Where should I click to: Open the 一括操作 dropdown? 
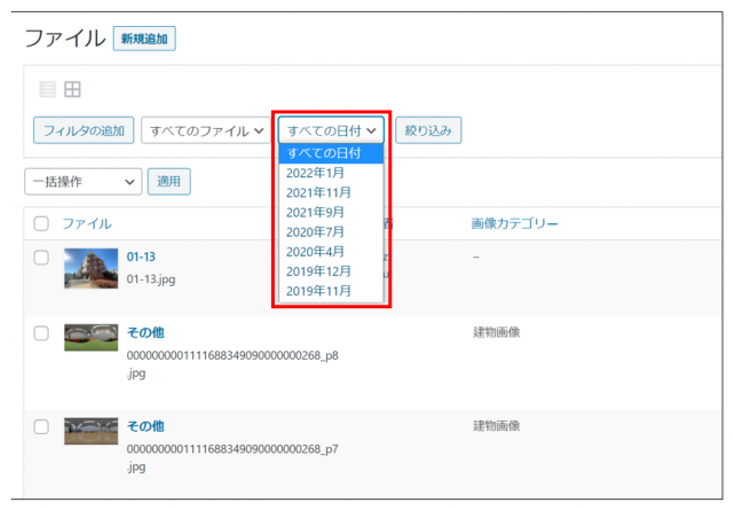(83, 182)
